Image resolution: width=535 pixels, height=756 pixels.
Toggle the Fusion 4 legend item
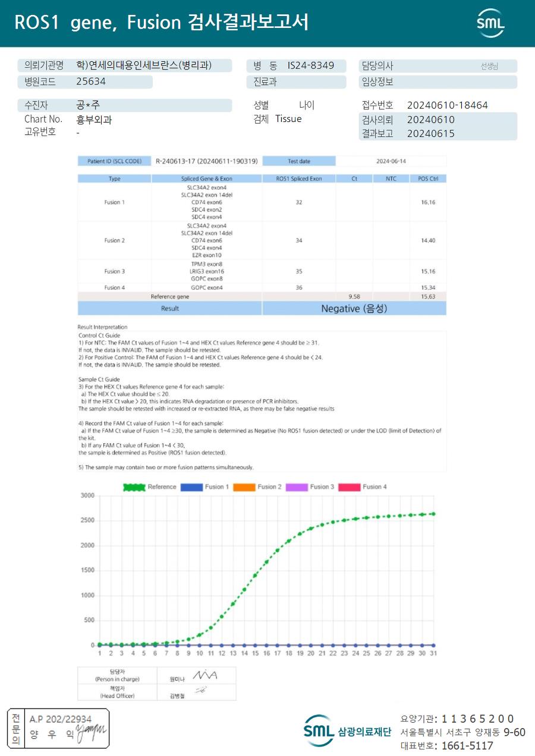click(x=362, y=487)
